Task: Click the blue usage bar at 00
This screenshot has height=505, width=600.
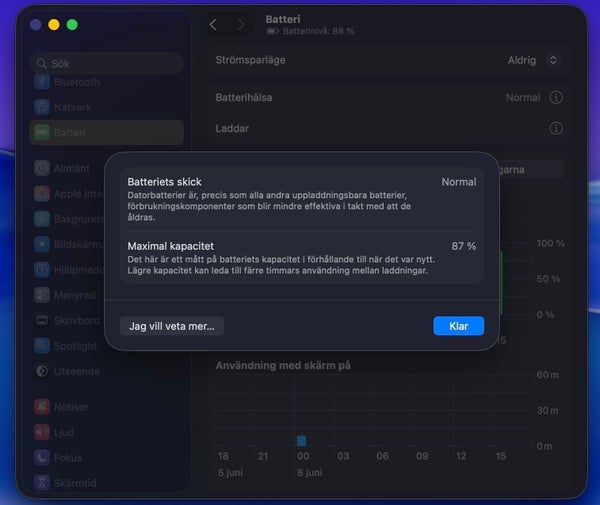Action: tap(302, 441)
